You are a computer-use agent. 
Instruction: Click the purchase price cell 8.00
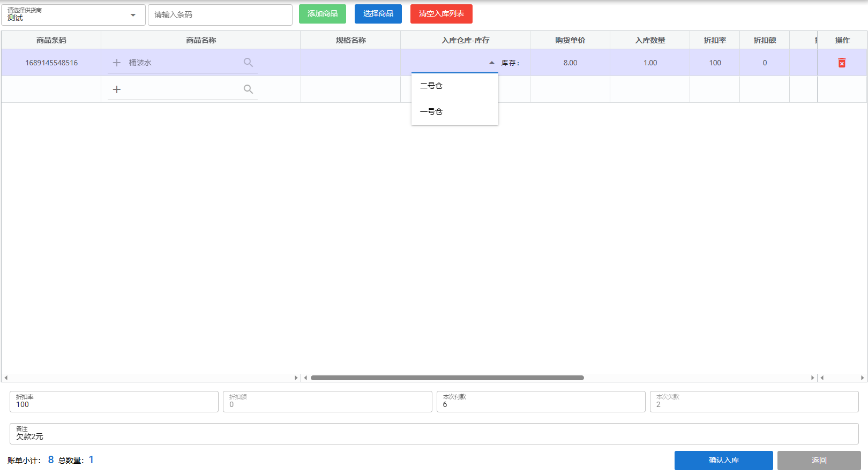click(570, 63)
